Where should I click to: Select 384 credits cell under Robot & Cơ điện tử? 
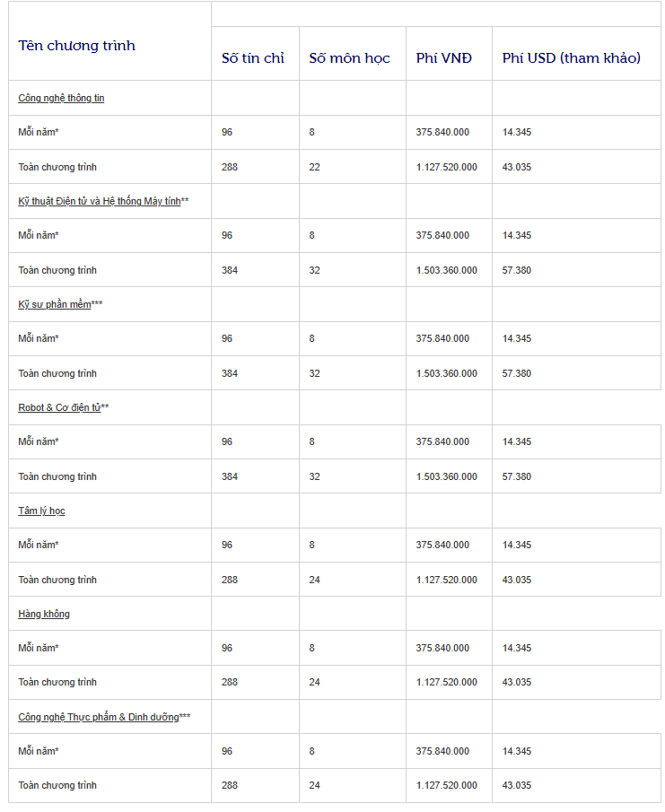tap(230, 476)
